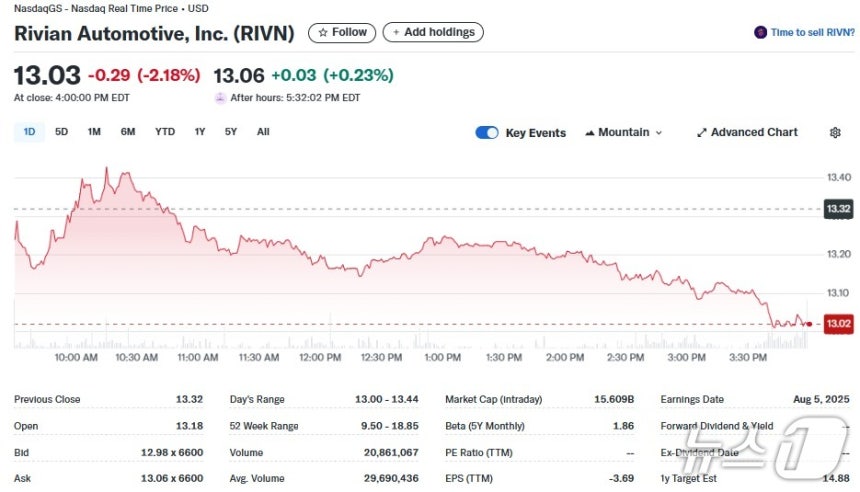This screenshot has width=860, height=492.
Task: Click the Follow button
Action: (342, 32)
